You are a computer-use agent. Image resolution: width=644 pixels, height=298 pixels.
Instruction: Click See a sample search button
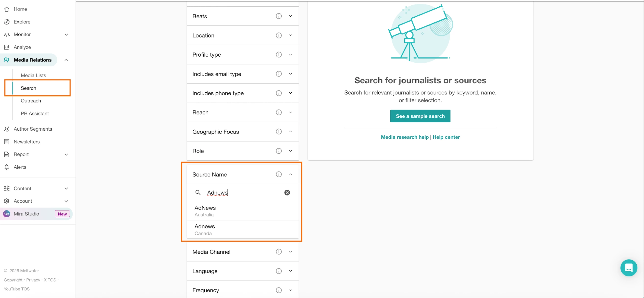pyautogui.click(x=420, y=116)
